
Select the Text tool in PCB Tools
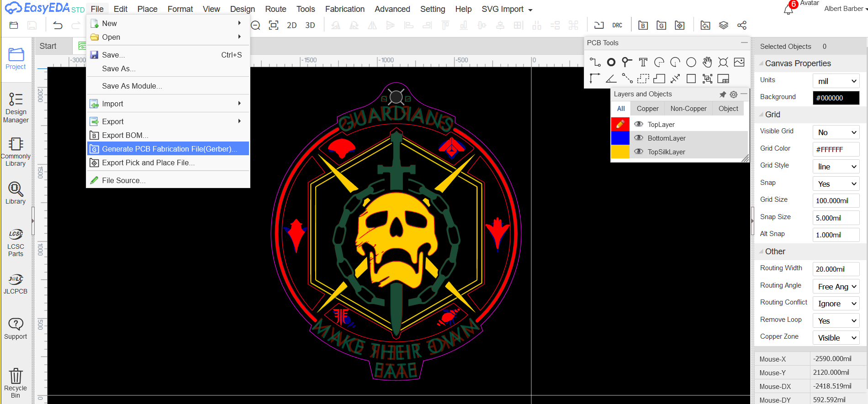point(643,62)
